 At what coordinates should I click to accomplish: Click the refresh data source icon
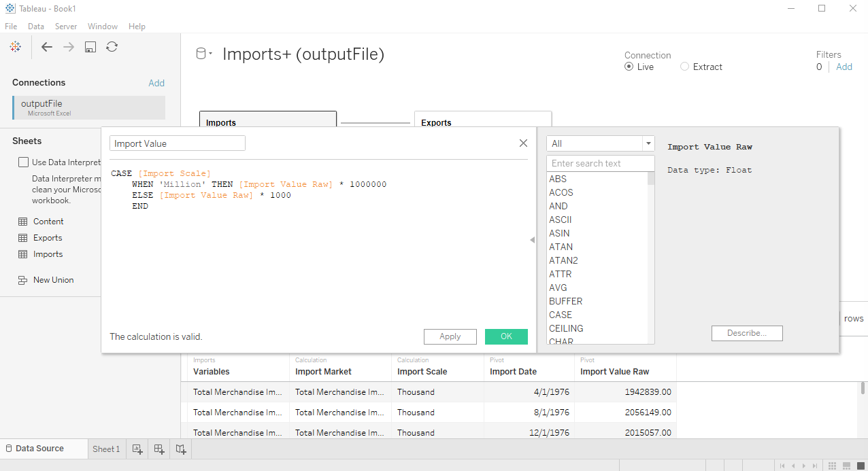point(112,47)
